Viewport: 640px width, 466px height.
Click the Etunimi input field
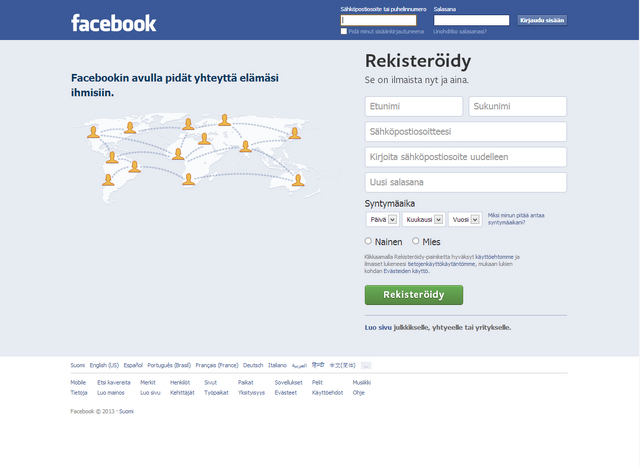(x=413, y=107)
